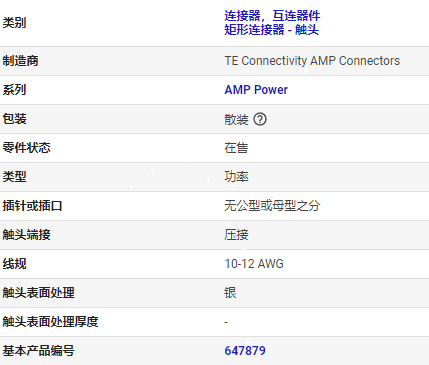Click the 制造商 row label
The image size is (429, 365).
20,61
